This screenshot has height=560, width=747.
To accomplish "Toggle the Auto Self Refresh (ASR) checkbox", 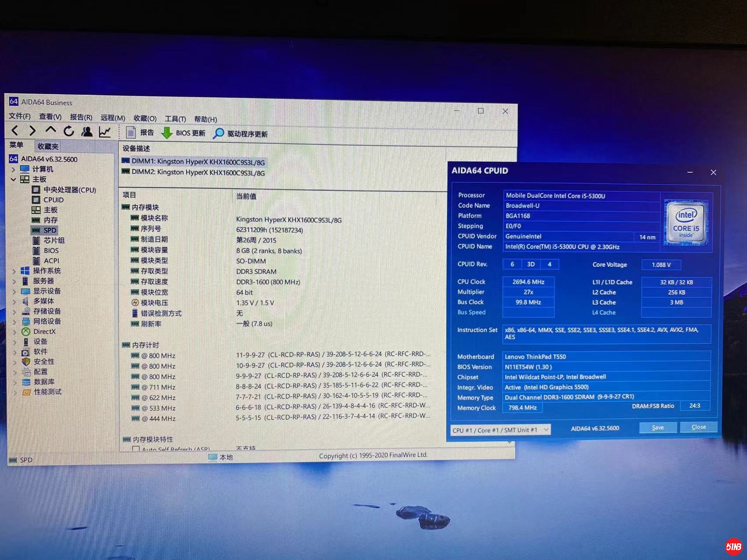I will pyautogui.click(x=136, y=449).
